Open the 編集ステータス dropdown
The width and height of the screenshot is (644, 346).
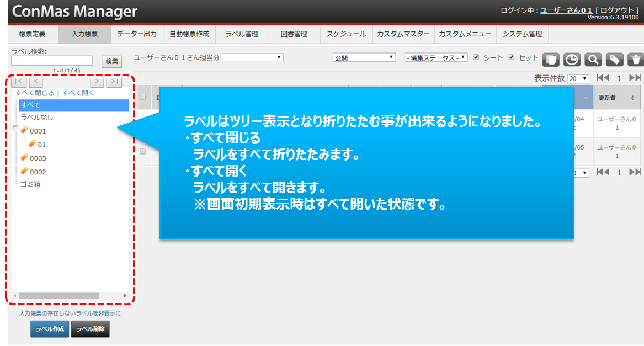[x=435, y=57]
